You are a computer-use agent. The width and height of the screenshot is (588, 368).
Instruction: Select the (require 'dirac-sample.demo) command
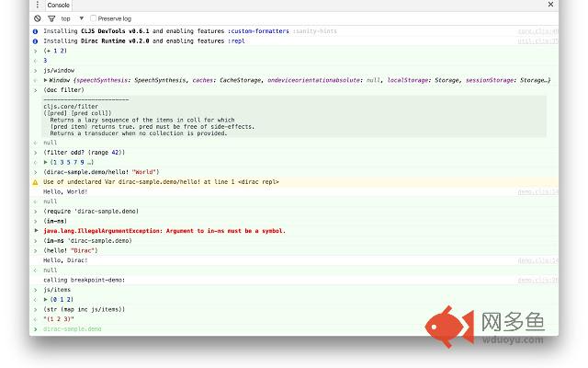(91, 211)
